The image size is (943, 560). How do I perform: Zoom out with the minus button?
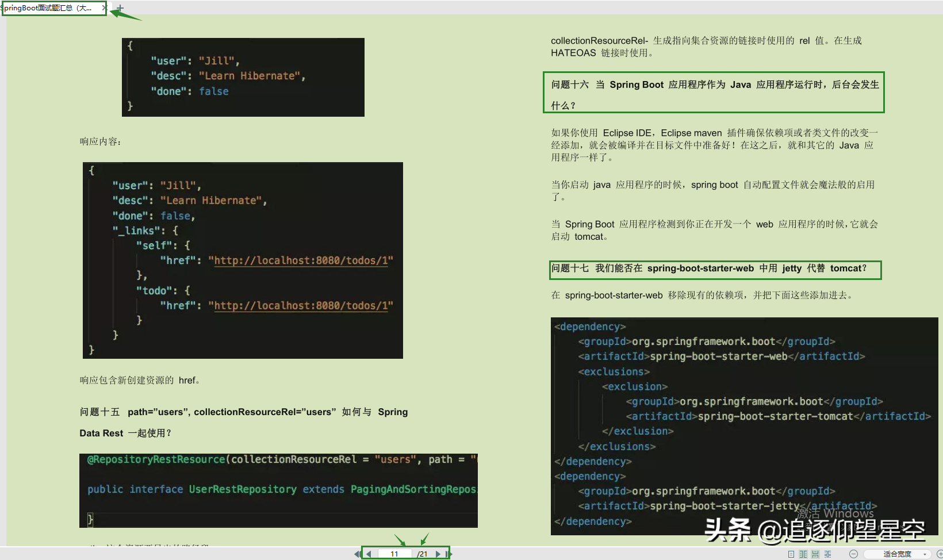point(853,554)
